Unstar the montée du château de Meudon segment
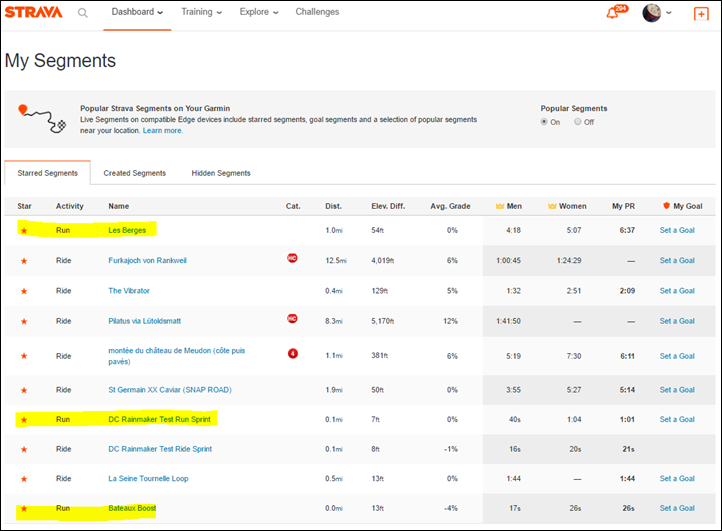This screenshot has width=722, height=531. (24, 356)
